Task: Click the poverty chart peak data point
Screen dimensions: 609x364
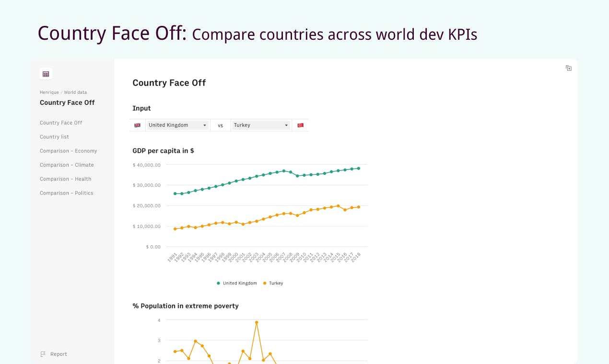Action: 257,322
